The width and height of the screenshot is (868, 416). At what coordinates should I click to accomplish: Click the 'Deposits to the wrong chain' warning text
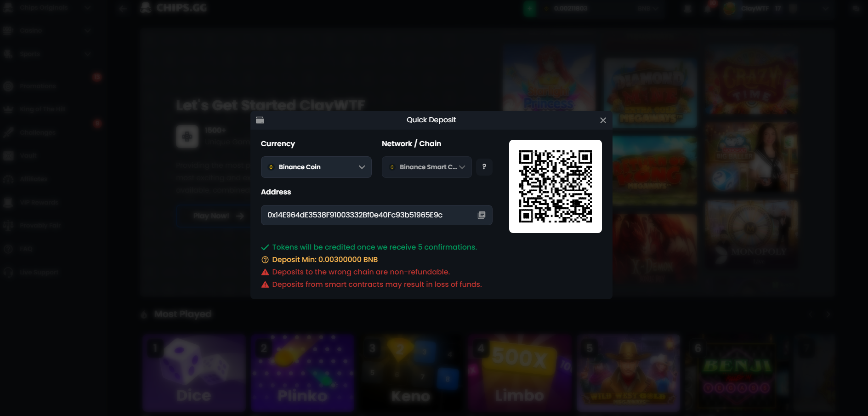tap(361, 272)
